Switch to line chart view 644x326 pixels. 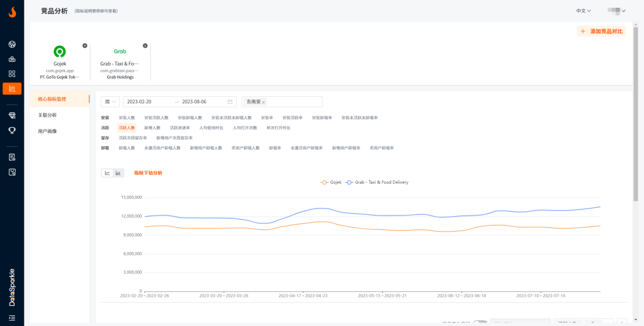107,173
